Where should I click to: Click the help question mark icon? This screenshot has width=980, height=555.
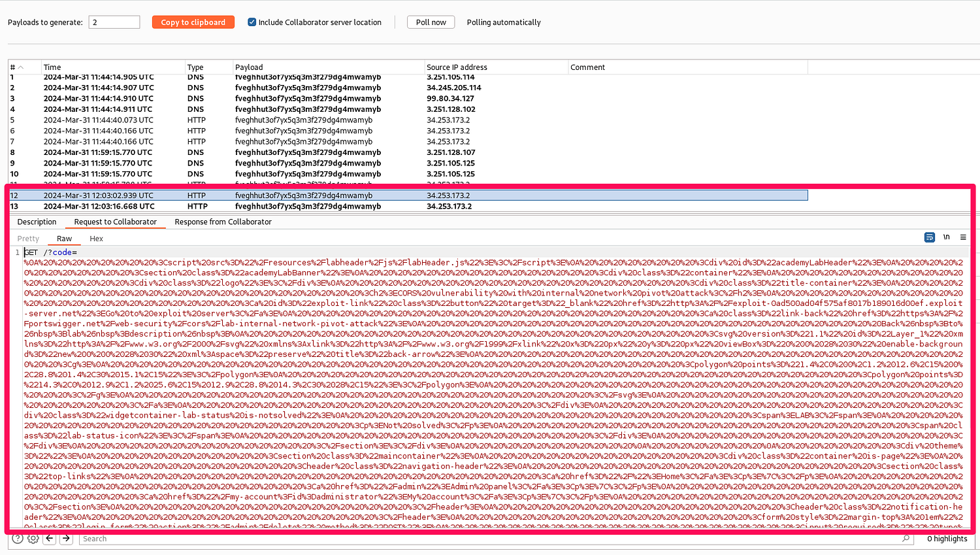(18, 539)
